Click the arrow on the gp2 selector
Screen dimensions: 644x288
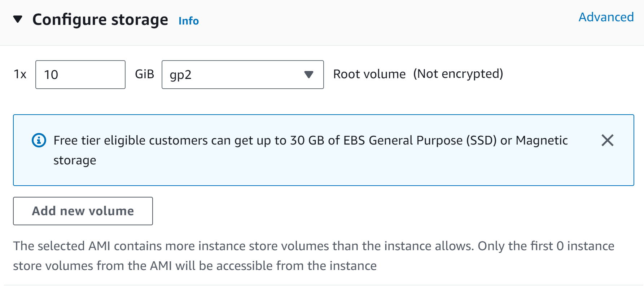pyautogui.click(x=308, y=75)
